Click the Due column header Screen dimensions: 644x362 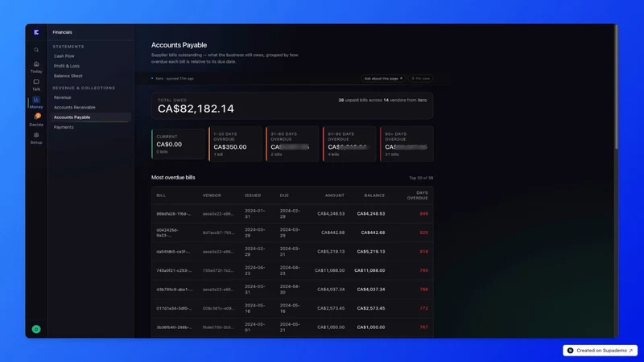coord(284,195)
